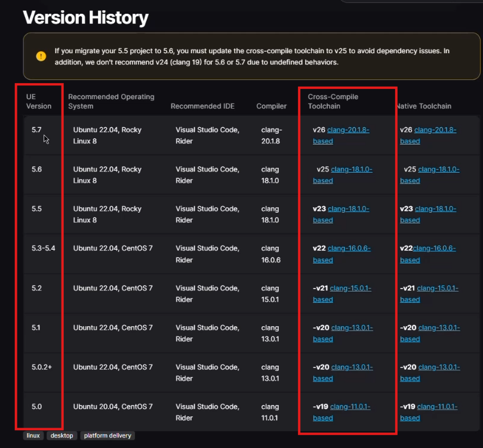Click the 5.7 UE version cell
Screen dimensions: 483x448
(36, 130)
